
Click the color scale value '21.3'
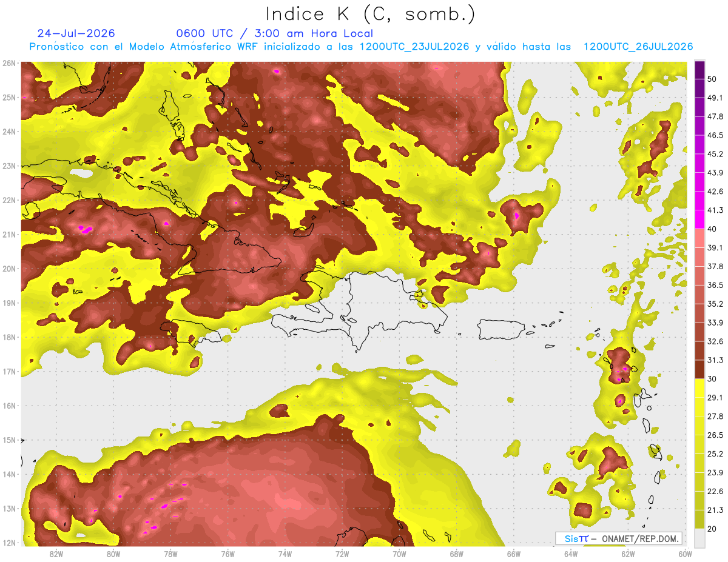click(x=715, y=510)
